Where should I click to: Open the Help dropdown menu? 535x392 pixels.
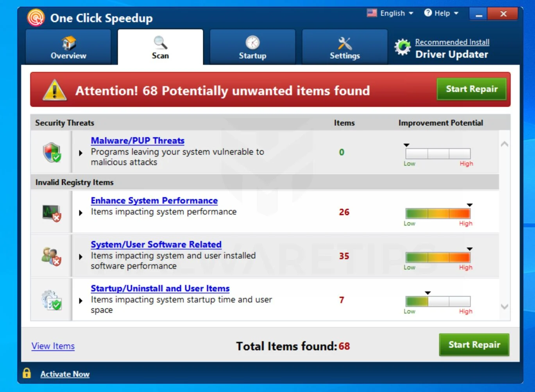[441, 13]
